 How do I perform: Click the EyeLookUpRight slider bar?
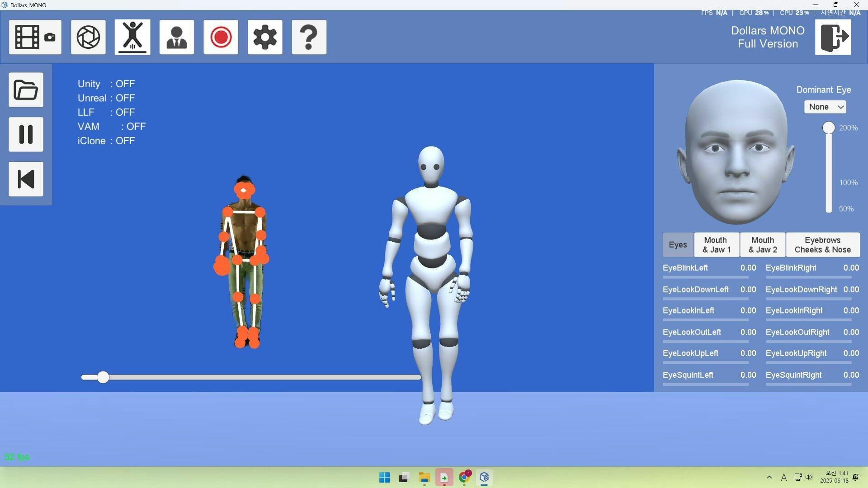(x=809, y=363)
